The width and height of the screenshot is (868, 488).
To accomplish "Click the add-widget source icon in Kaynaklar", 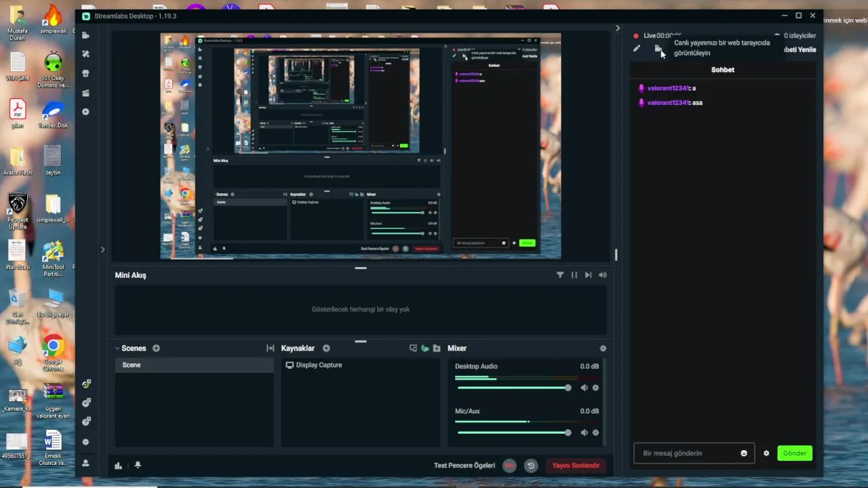I will tap(413, 348).
